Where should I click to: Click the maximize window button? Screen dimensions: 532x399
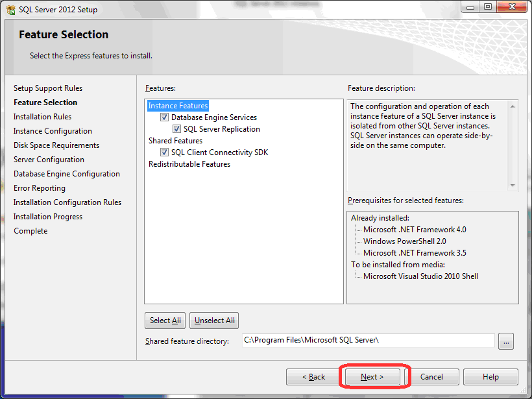pos(487,7)
